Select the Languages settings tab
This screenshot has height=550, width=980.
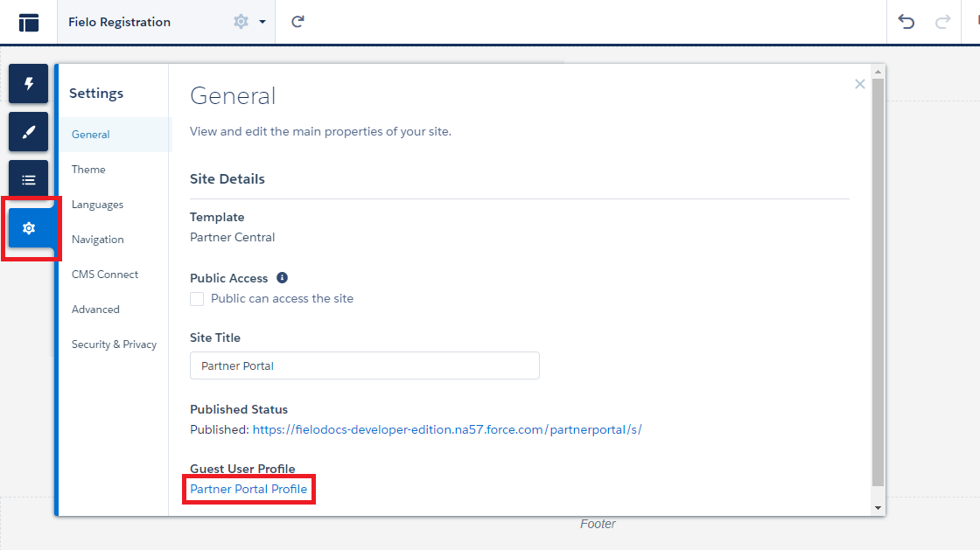click(97, 204)
